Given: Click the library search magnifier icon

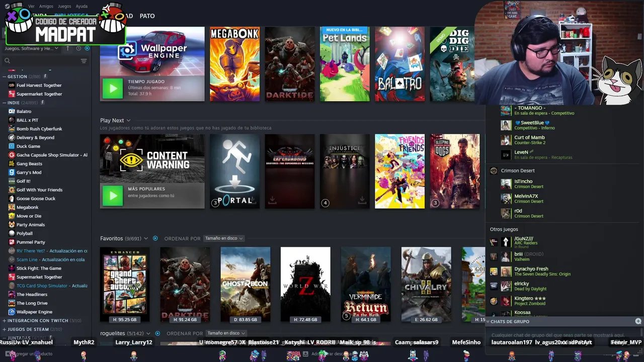Looking at the screenshot, I should pyautogui.click(x=7, y=61).
